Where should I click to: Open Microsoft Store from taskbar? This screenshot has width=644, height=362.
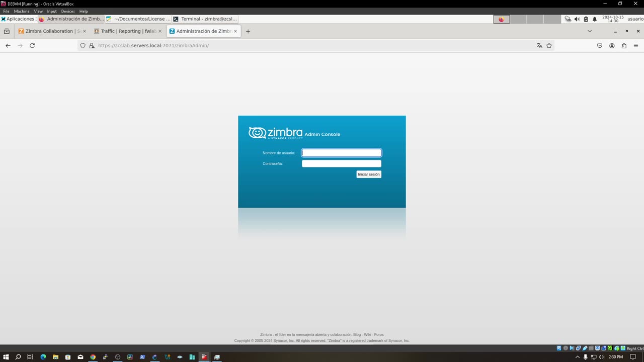(68, 357)
